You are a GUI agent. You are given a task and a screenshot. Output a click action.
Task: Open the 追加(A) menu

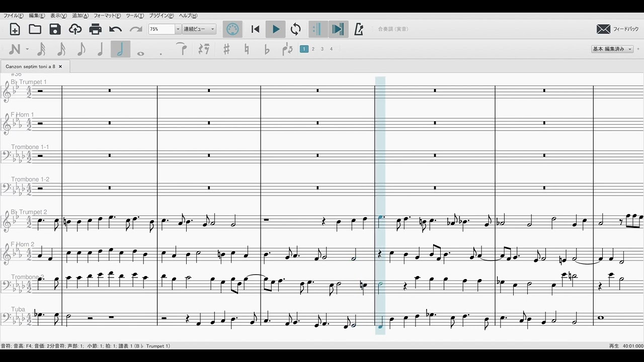[80, 16]
